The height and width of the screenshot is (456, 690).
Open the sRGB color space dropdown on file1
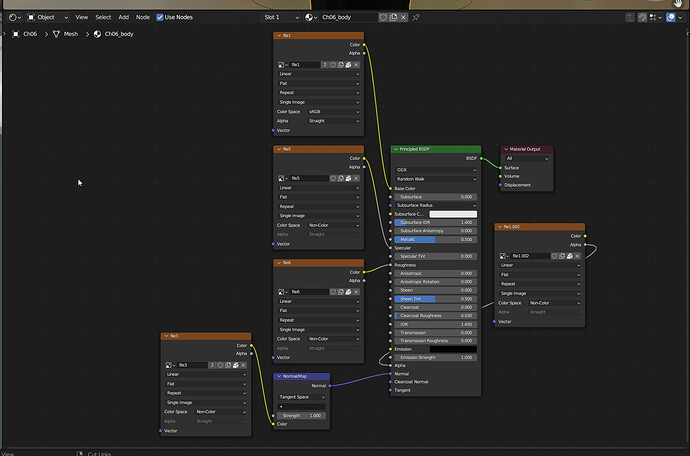click(333, 112)
